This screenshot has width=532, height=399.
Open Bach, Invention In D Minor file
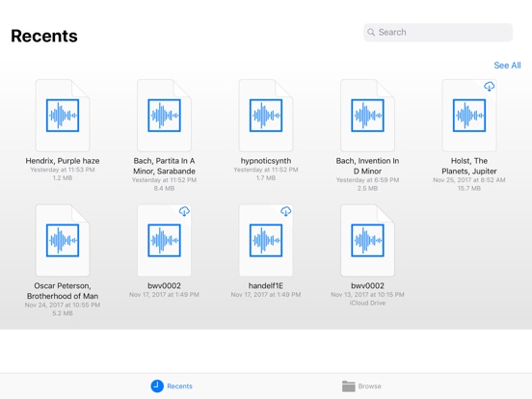coord(367,116)
